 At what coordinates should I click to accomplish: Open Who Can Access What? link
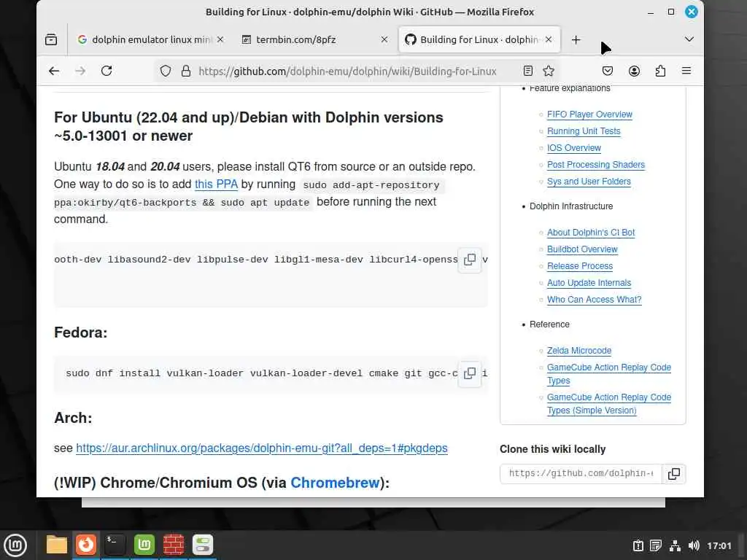click(x=594, y=300)
